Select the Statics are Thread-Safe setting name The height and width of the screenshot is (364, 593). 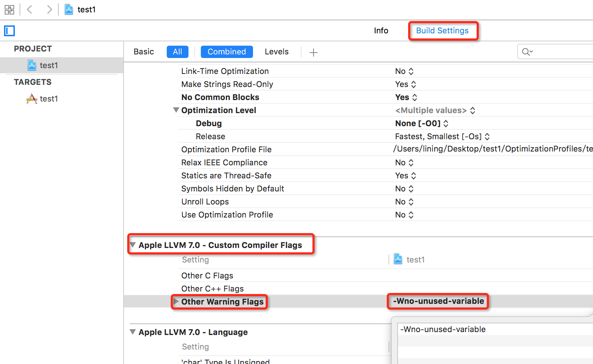pos(226,175)
